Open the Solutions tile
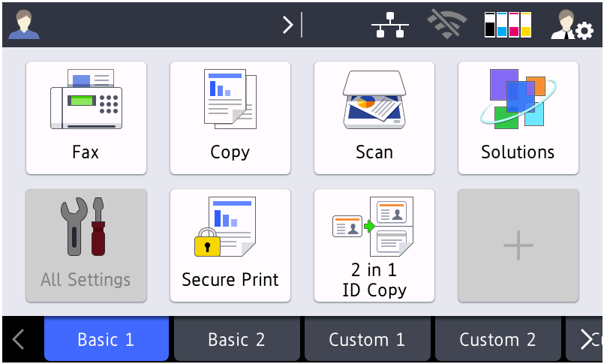The height and width of the screenshot is (364, 604). point(518,118)
